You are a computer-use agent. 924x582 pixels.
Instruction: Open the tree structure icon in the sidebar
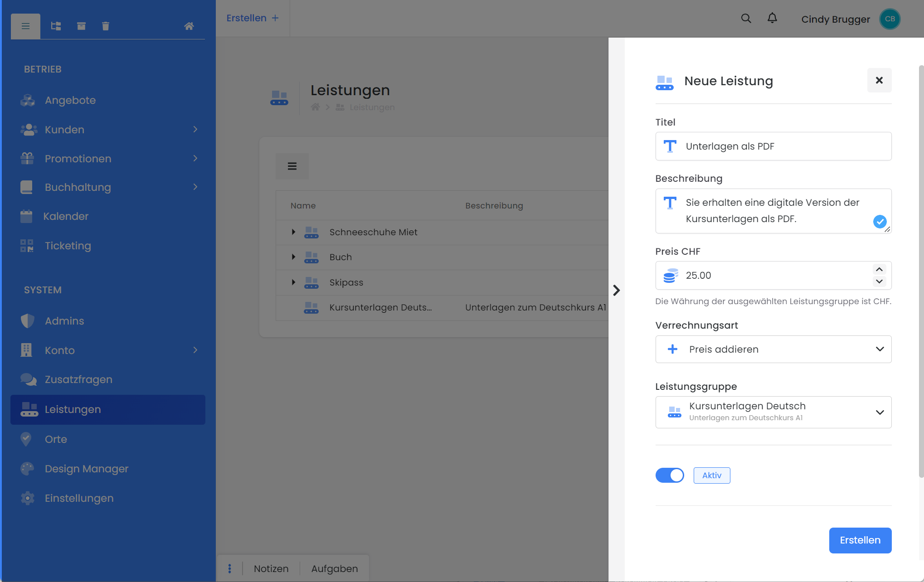point(56,26)
